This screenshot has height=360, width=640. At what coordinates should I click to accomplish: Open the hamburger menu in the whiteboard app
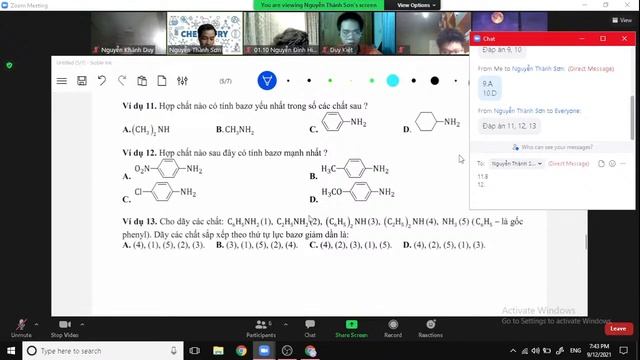62,81
